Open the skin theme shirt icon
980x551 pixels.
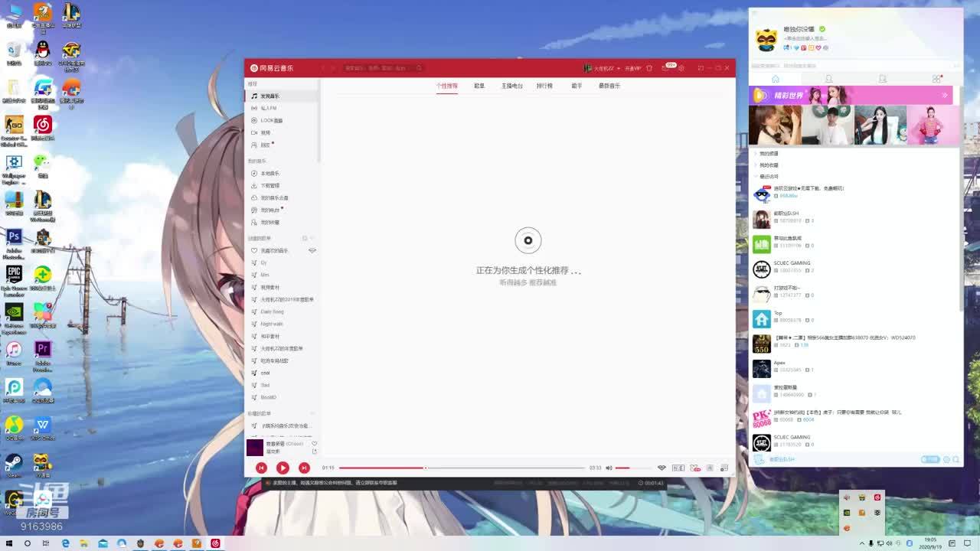click(649, 68)
